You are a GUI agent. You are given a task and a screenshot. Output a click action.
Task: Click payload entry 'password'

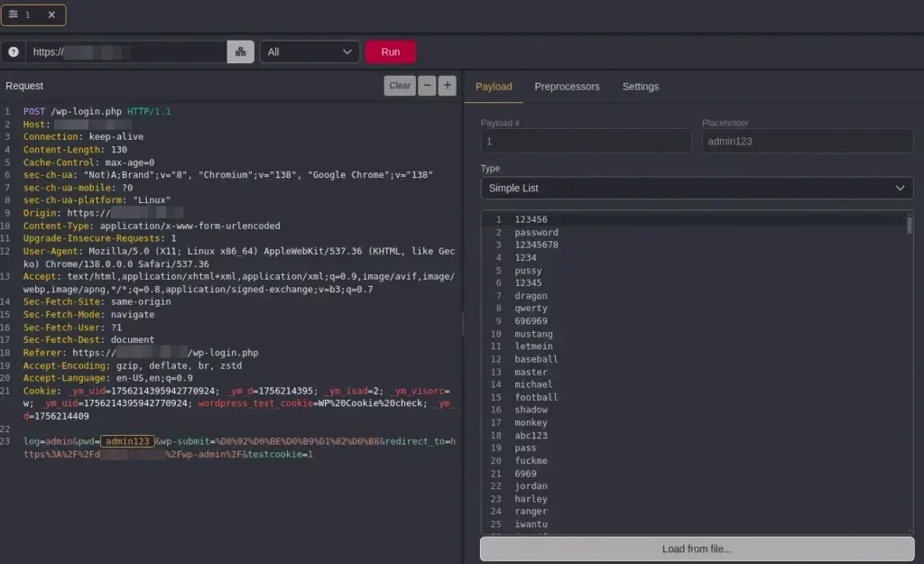536,232
